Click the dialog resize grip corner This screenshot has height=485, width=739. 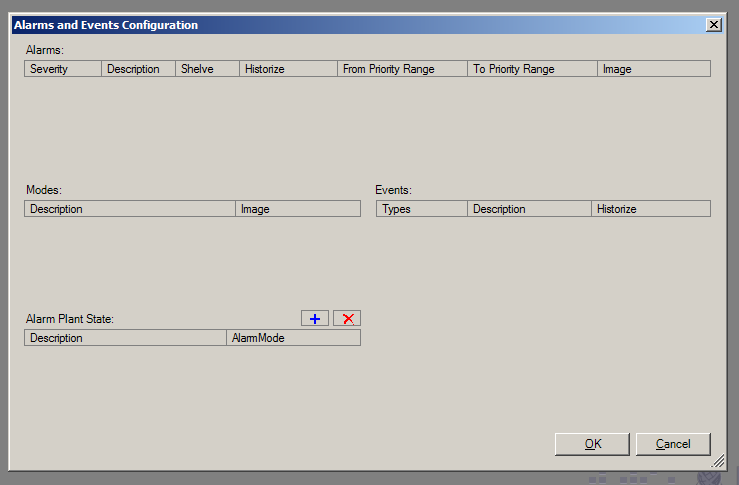point(718,462)
